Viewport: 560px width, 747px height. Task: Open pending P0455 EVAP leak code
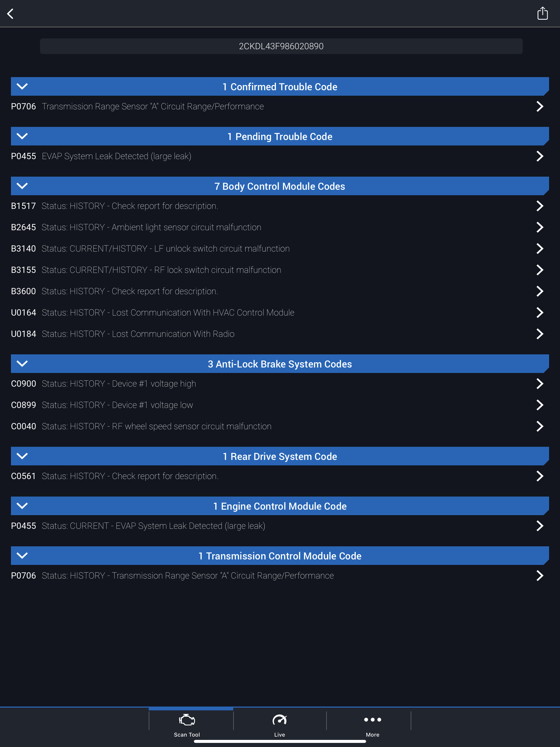click(x=116, y=156)
